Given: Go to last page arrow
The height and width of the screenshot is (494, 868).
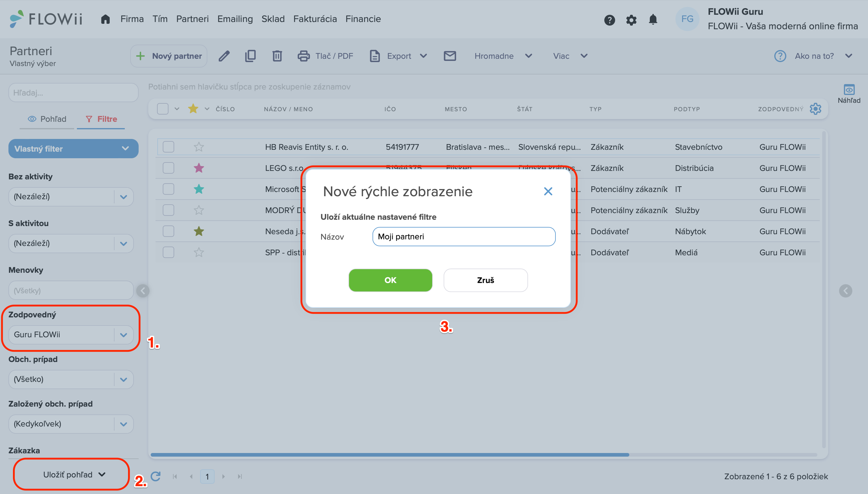Looking at the screenshot, I should pyautogui.click(x=240, y=476).
